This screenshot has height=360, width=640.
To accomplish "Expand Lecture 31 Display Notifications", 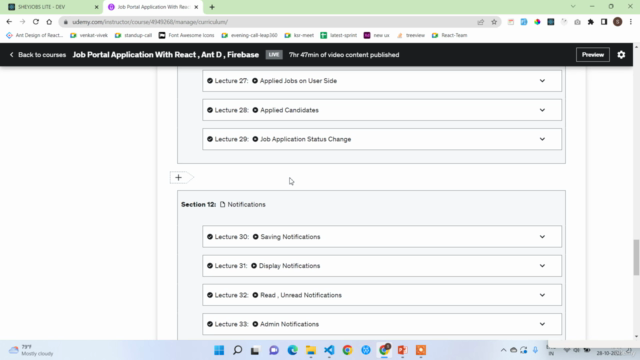I will pos(542,266).
